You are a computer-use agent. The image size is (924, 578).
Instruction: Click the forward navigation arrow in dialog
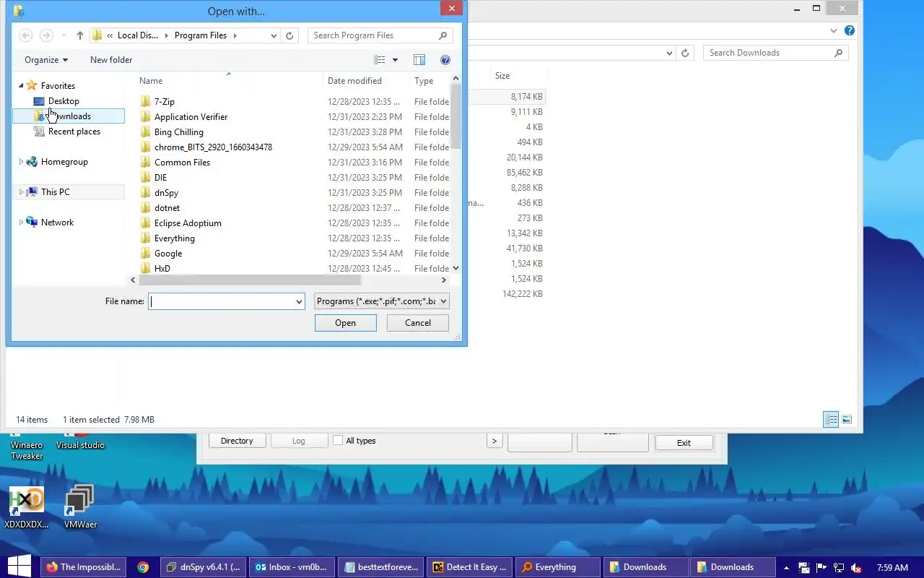click(x=45, y=35)
